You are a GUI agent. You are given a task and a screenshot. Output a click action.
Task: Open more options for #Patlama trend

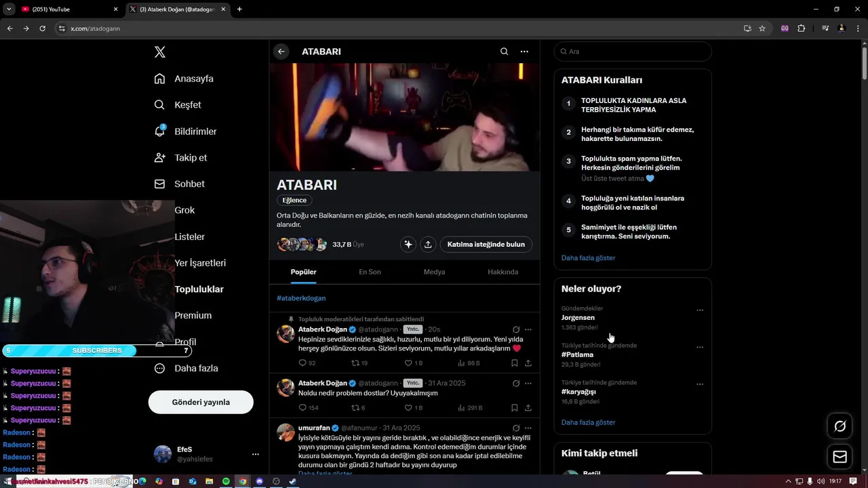[x=700, y=347]
